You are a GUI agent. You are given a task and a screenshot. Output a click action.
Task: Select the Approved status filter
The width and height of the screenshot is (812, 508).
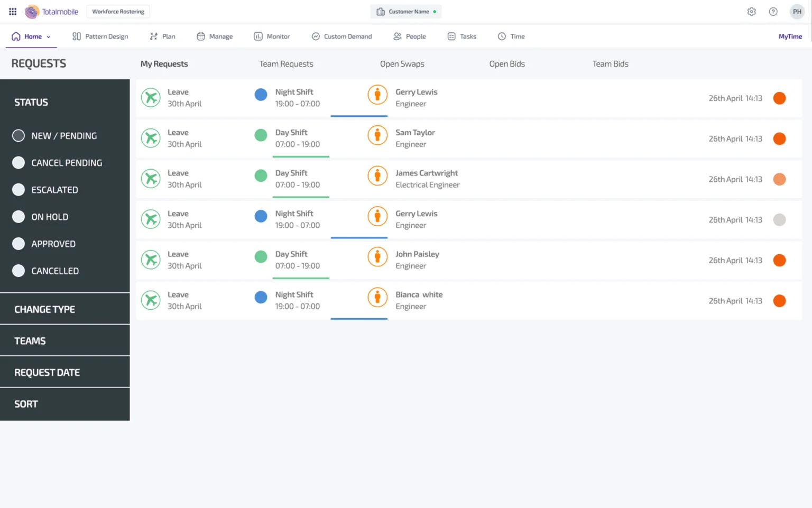tap(44, 244)
